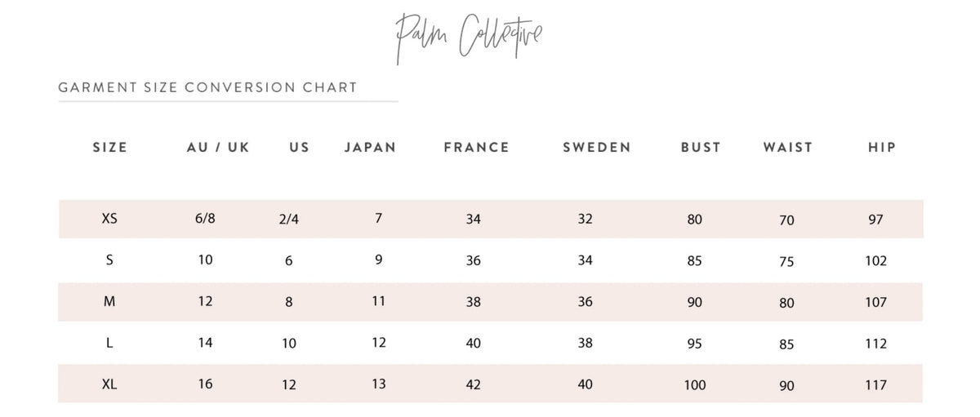
Task: Select bust value 100 in XL row
Action: click(x=695, y=385)
